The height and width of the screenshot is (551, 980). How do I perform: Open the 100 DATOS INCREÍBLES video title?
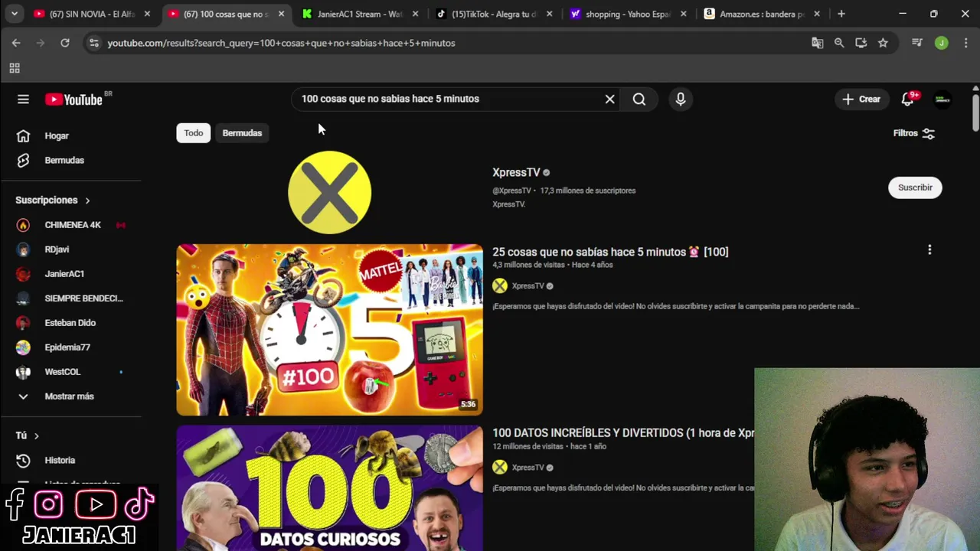[623, 433]
